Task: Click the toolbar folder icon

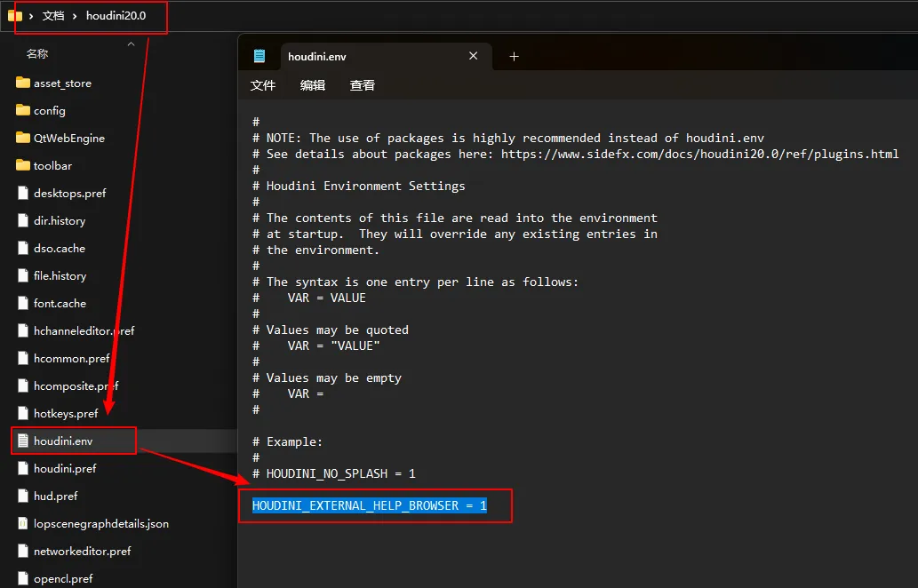Action: [23, 165]
